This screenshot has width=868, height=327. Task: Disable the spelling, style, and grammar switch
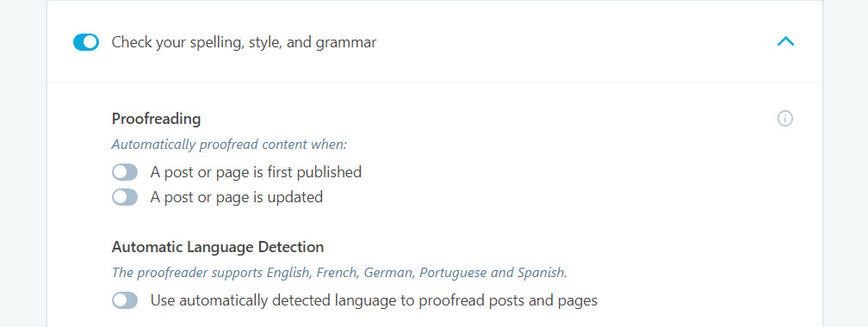tap(86, 42)
